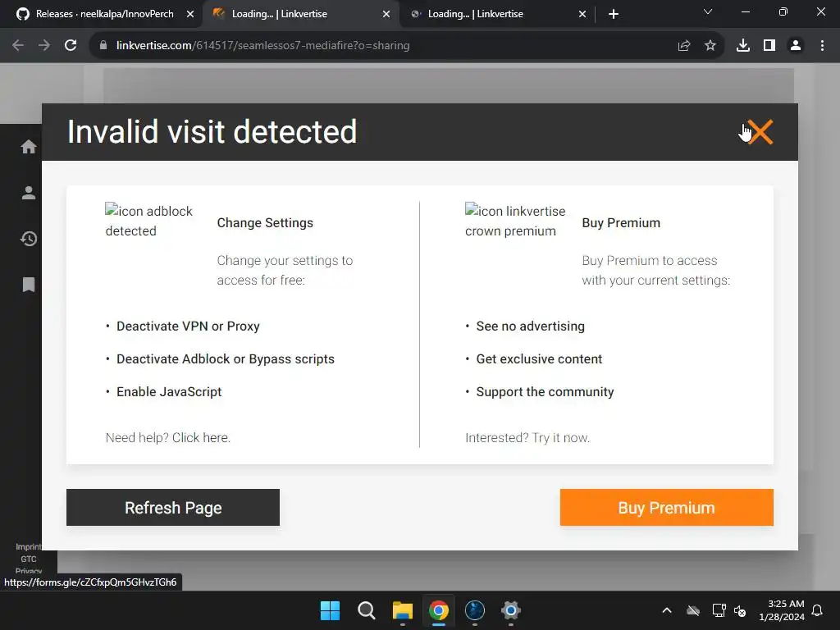The height and width of the screenshot is (630, 840).
Task: Open the dark blue round taskbar app
Action: coord(475,610)
